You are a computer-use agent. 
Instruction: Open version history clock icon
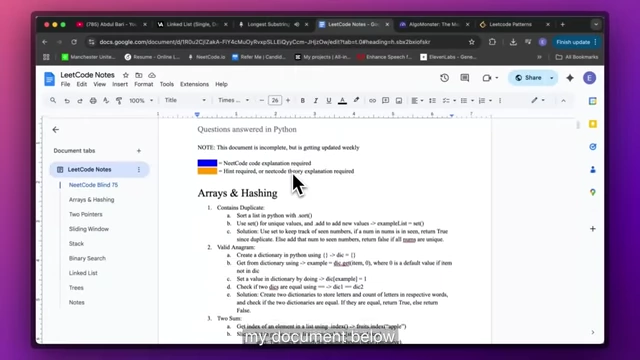pos(444,78)
